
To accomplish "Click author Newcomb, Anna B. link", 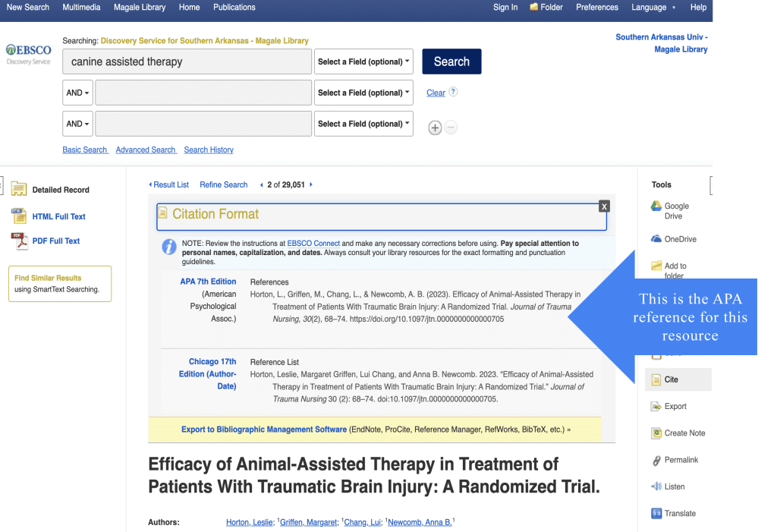I will point(420,523).
